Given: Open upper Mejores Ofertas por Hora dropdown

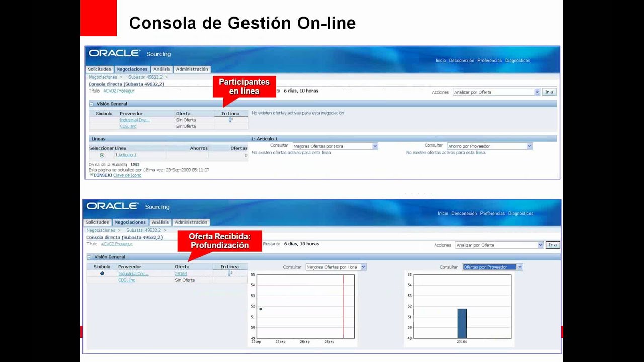Looking at the screenshot, I should pyautogui.click(x=335, y=146).
